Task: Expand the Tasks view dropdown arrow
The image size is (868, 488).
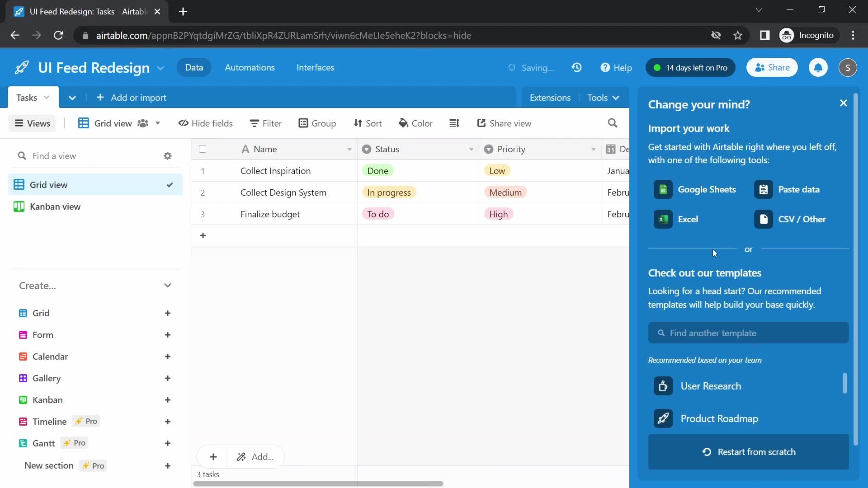Action: (x=47, y=97)
